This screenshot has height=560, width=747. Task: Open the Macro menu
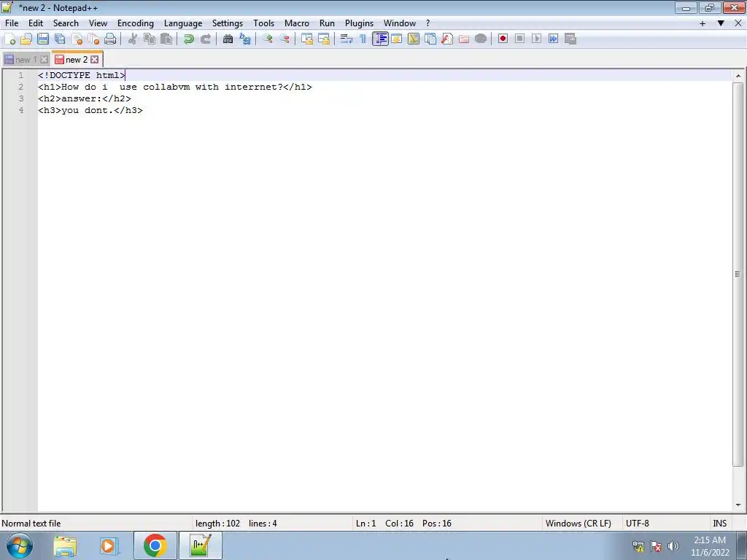pyautogui.click(x=297, y=23)
